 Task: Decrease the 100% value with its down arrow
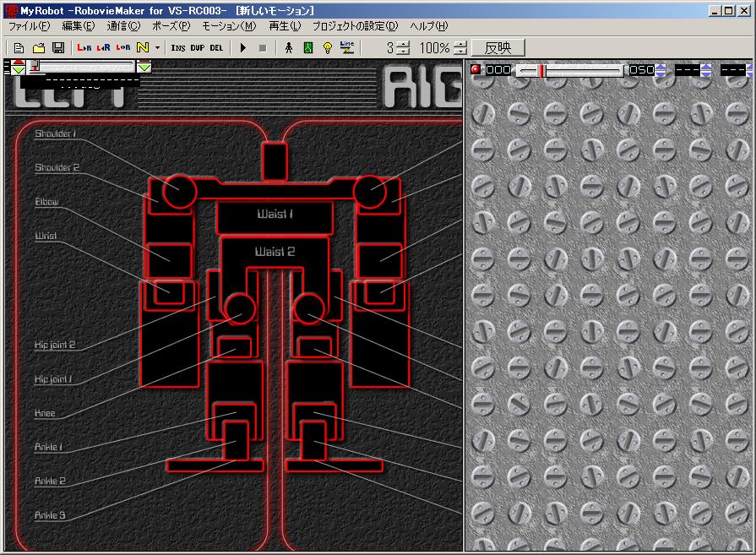[462, 52]
